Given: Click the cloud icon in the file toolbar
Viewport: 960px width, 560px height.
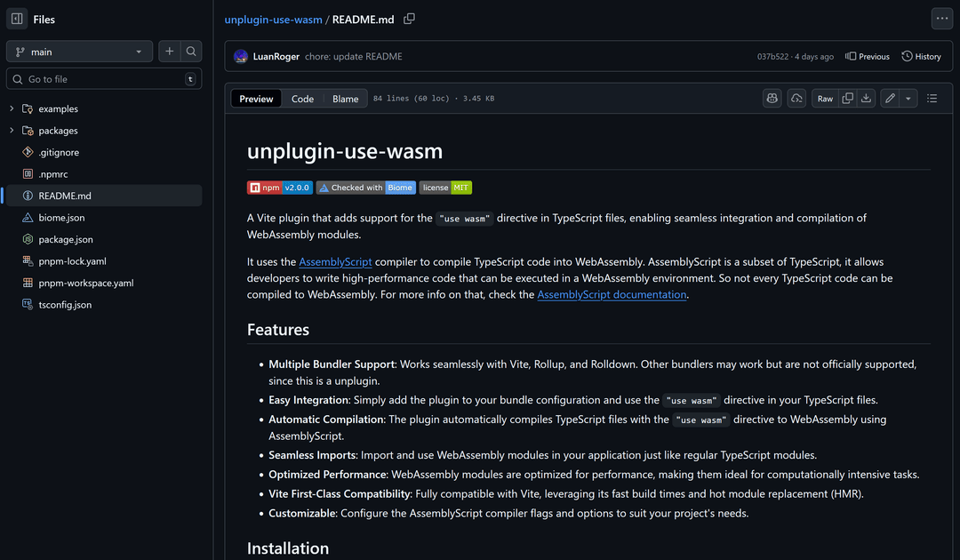Looking at the screenshot, I should tap(796, 98).
